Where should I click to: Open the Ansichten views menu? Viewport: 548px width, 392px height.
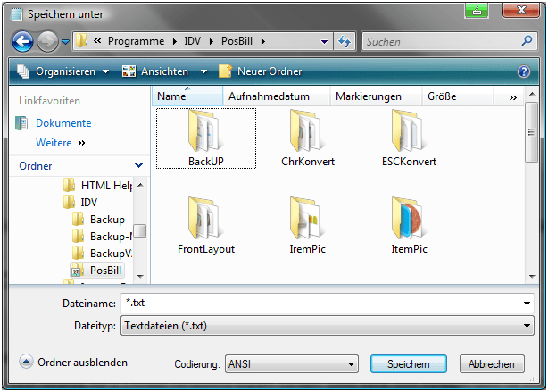tap(164, 71)
